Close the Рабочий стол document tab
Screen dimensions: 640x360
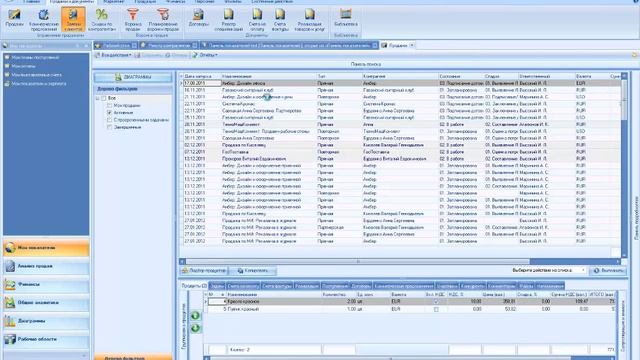pyautogui.click(x=134, y=45)
